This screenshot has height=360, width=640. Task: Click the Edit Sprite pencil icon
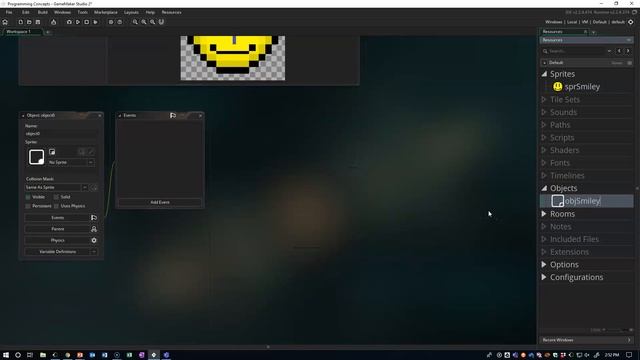click(x=91, y=152)
